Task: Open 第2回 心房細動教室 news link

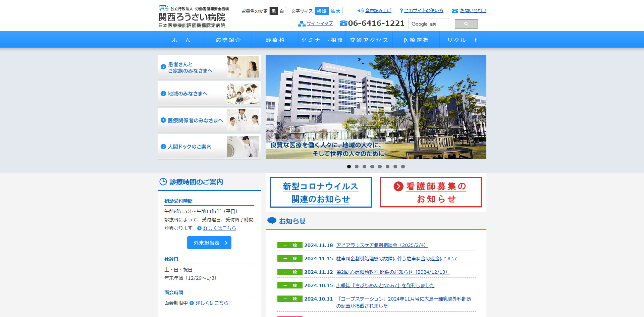Action: [x=393, y=272]
